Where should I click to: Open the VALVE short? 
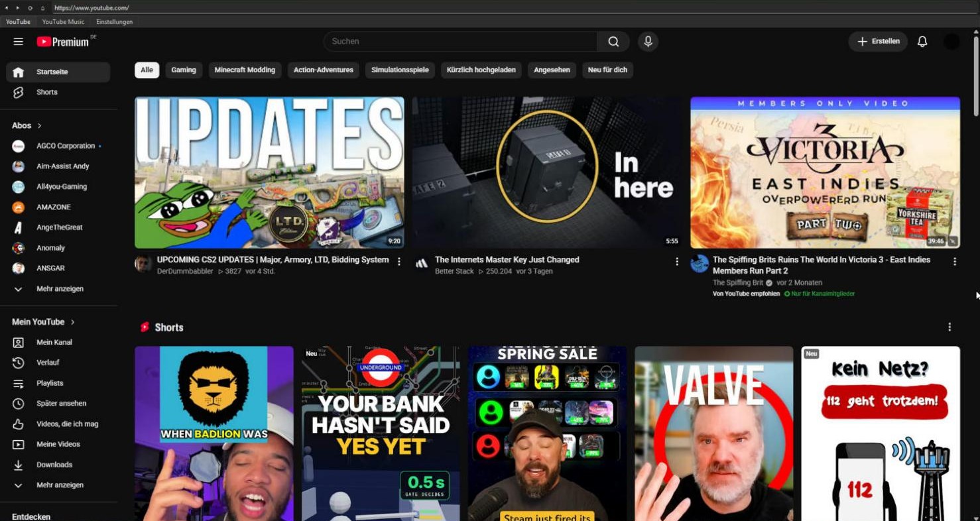click(713, 434)
